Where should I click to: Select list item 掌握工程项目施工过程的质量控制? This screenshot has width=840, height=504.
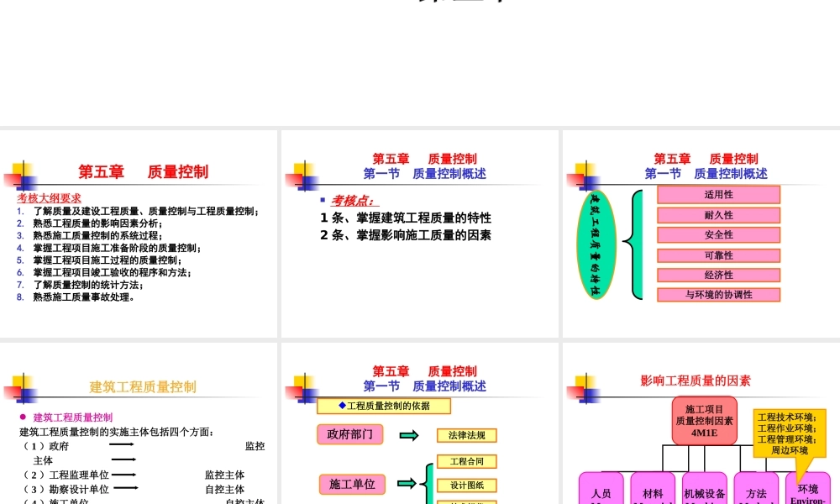coord(108,260)
